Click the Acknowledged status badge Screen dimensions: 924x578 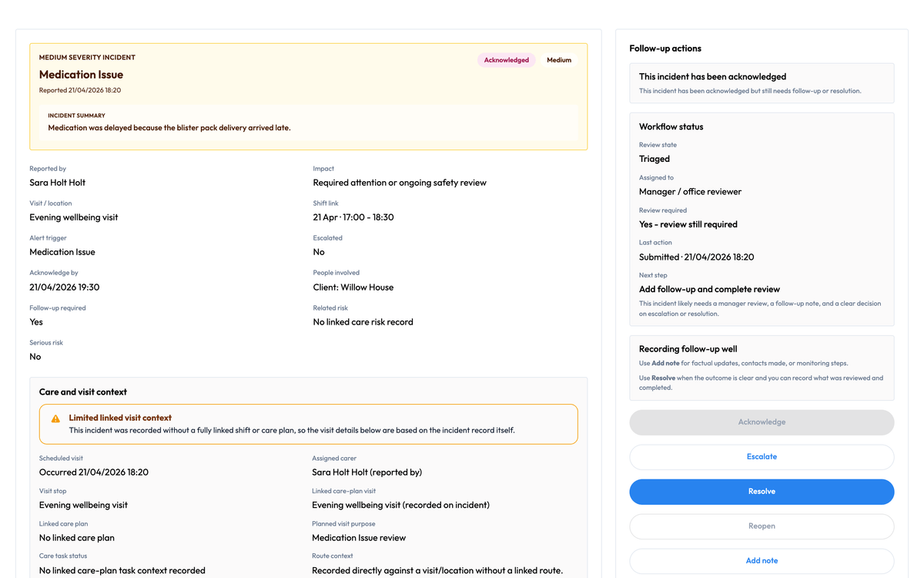coord(507,60)
